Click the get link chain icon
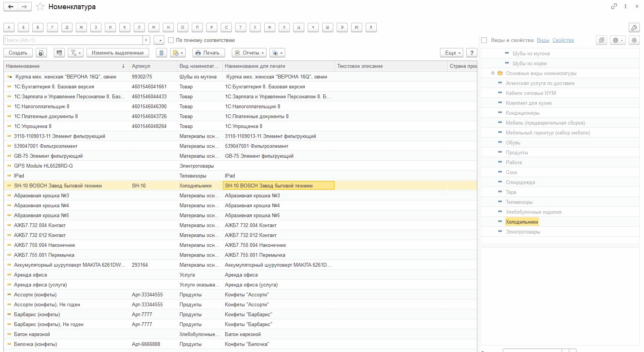Screen dimensions: 644x352 [x=614, y=6]
